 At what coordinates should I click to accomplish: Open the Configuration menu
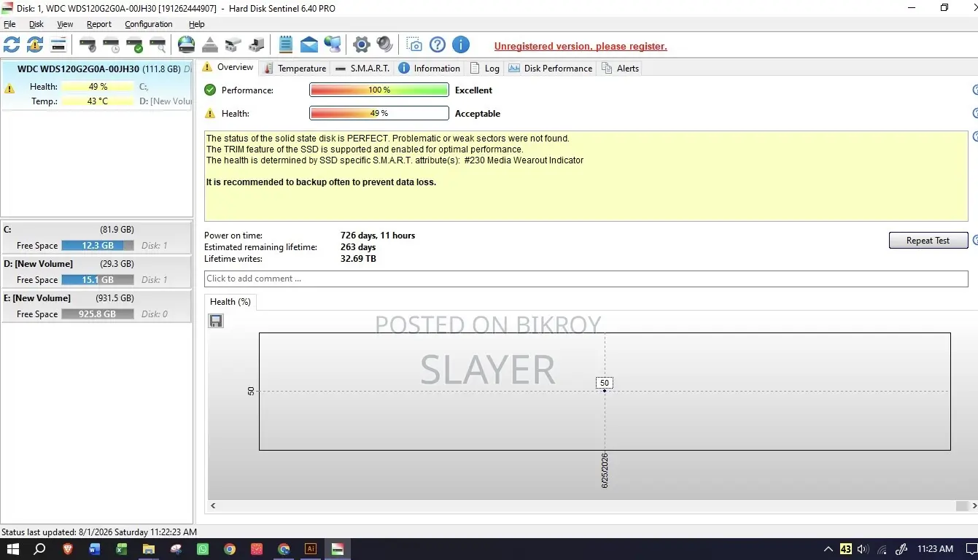pos(148,24)
